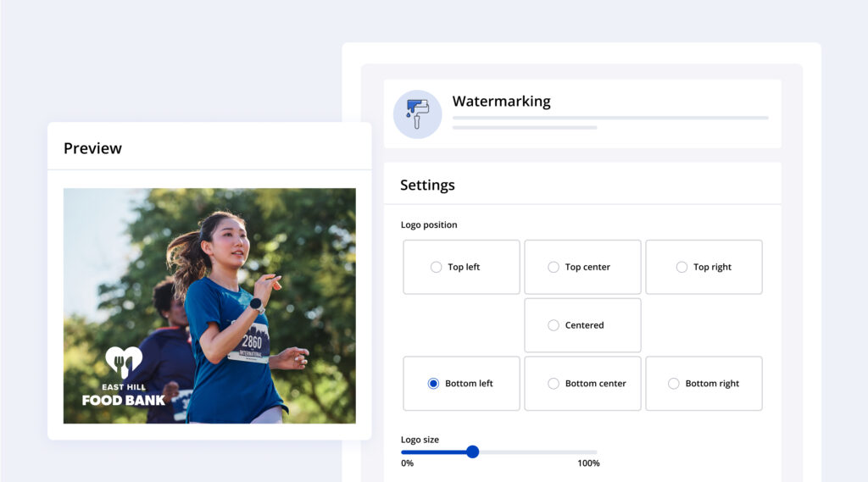Screen dimensions: 868x482
Task: Click the Logo size label
Action: click(x=420, y=440)
